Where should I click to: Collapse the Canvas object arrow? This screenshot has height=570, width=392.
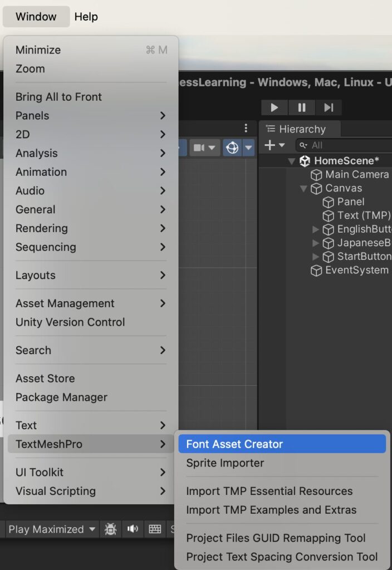click(x=303, y=188)
